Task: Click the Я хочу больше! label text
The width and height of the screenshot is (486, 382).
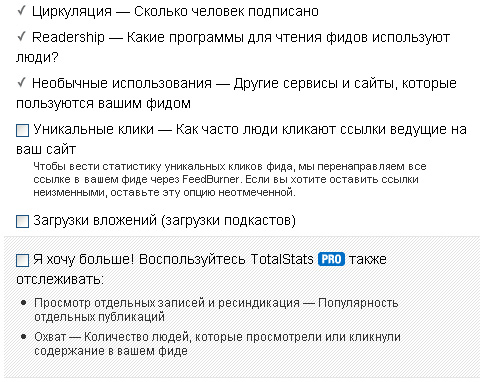Action: [x=83, y=259]
